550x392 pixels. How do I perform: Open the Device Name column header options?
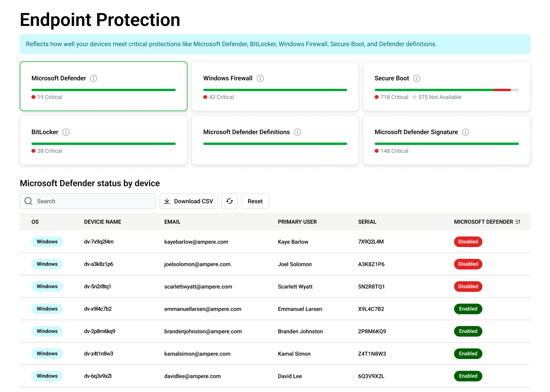point(103,222)
